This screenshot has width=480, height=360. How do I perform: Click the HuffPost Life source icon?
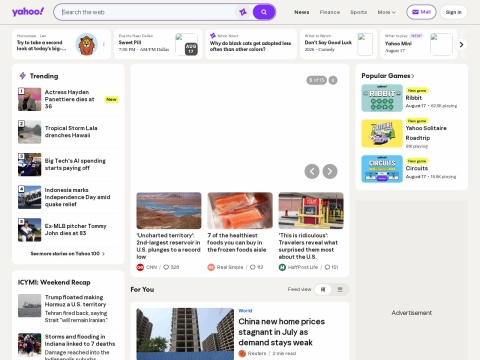282,267
